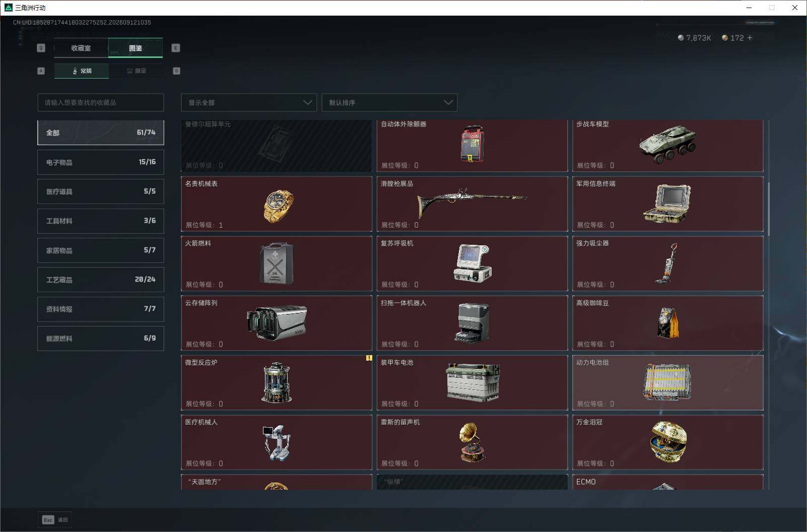Select the gold watch 名贵机械表 item
Viewport: 807px width, 532px height.
click(277, 204)
